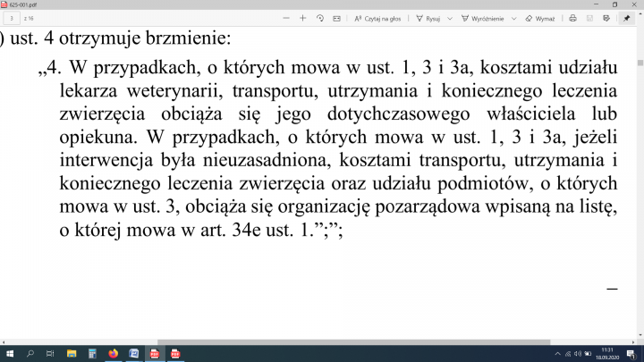Open the Wi-Fi network tray icon
The image size is (644, 362).
(x=568, y=354)
